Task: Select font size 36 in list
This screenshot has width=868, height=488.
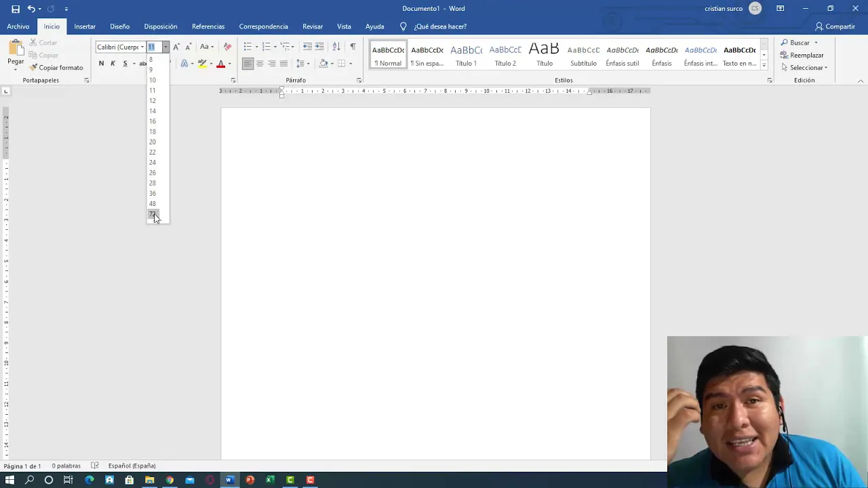Action: (x=153, y=193)
